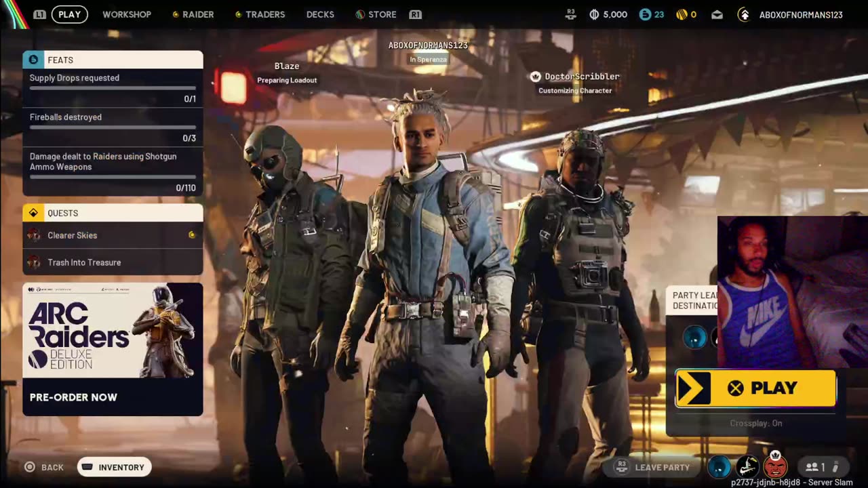Select the blue-eyed party member avatar
This screenshot has height=488, width=868.
click(719, 467)
